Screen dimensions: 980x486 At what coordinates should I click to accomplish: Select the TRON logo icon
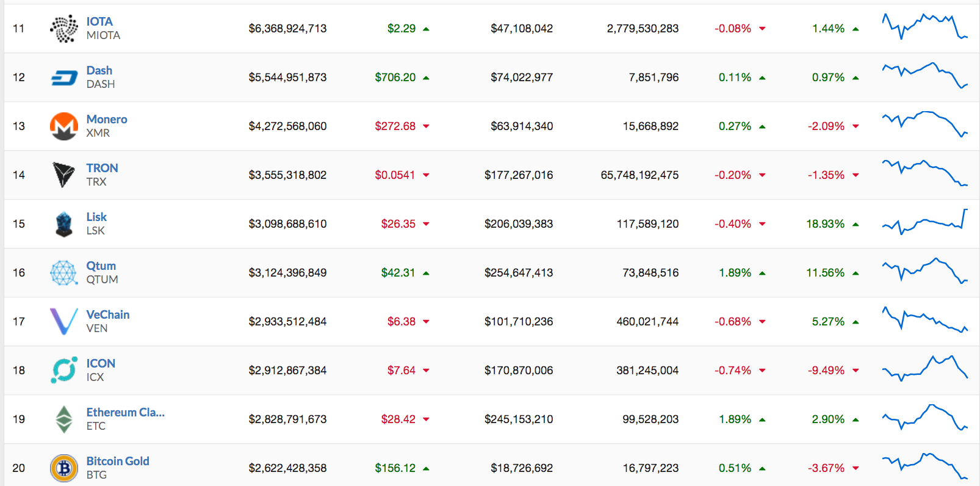64,175
